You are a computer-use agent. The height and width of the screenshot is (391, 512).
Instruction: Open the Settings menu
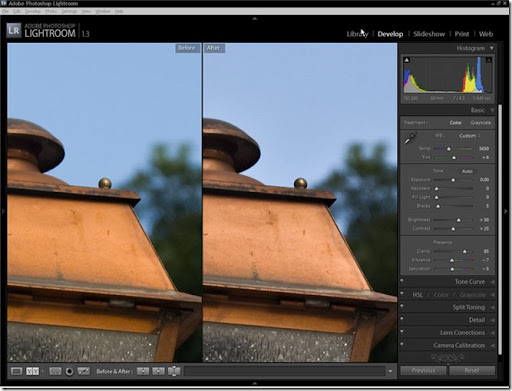69,11
